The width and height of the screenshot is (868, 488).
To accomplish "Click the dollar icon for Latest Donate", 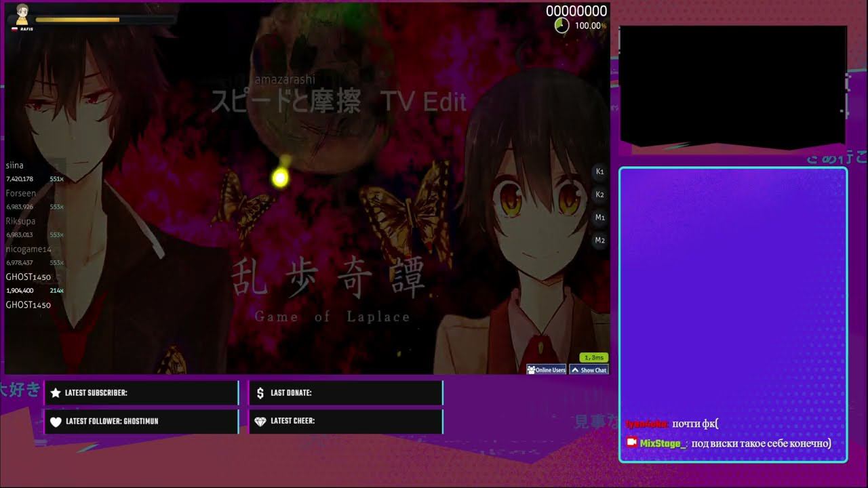I will pyautogui.click(x=260, y=393).
